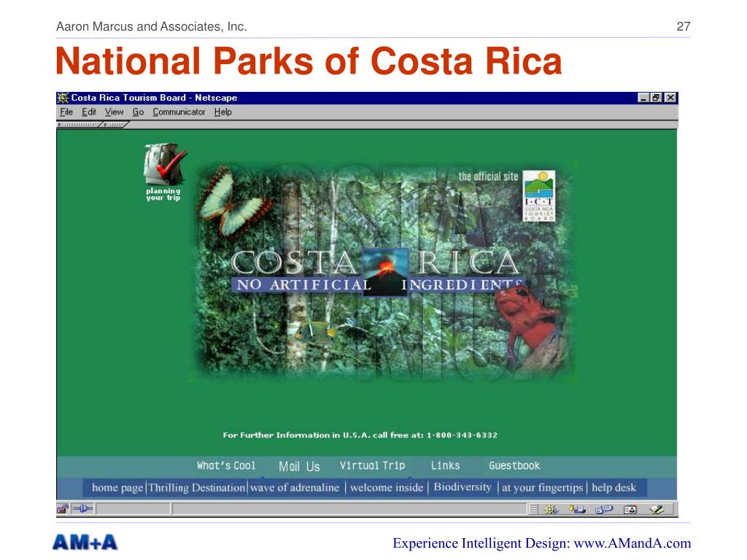Viewport: 747px width, 560px height.
Task: Open the Help menu
Action: tap(222, 112)
